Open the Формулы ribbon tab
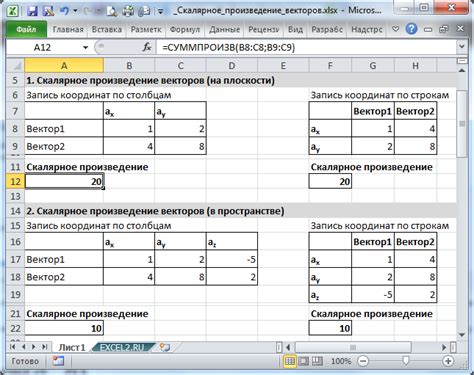Viewport: 474px width, 375px height. (185, 29)
